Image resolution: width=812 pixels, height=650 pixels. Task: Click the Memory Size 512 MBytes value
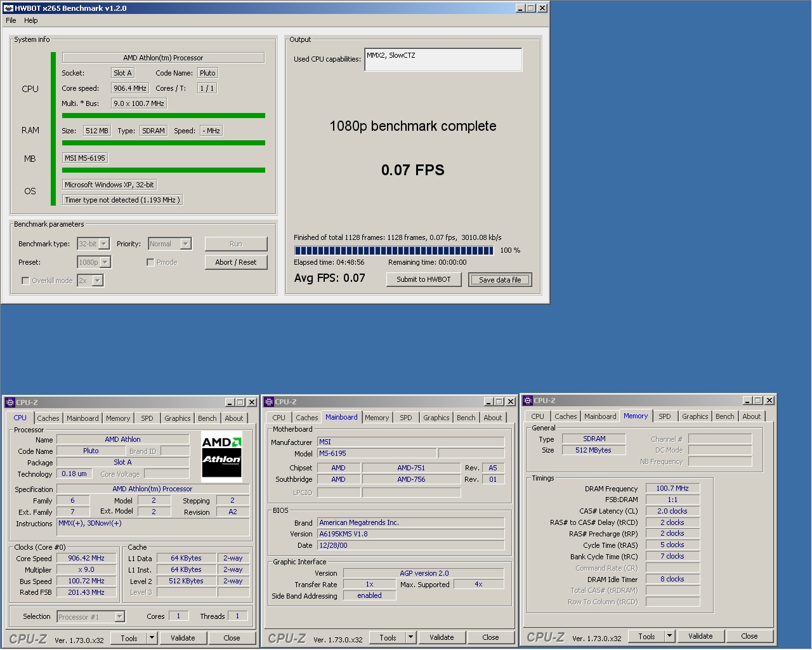594,450
